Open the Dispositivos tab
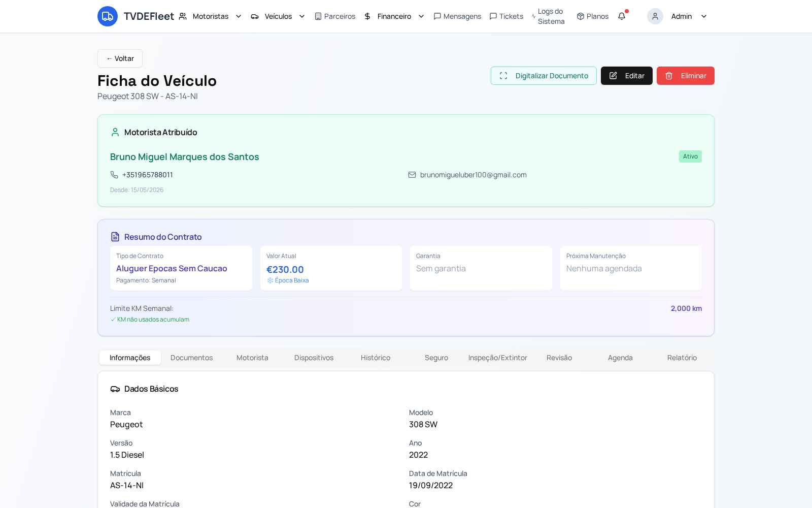 (314, 358)
